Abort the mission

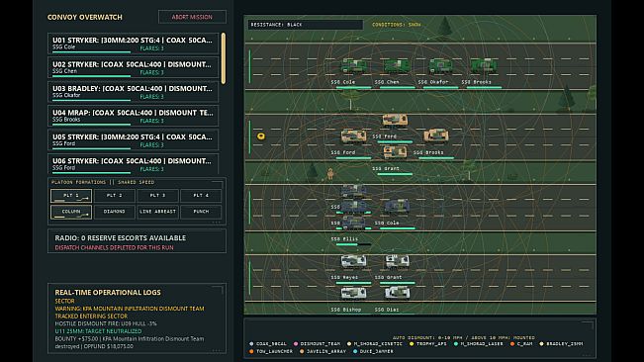tap(192, 17)
